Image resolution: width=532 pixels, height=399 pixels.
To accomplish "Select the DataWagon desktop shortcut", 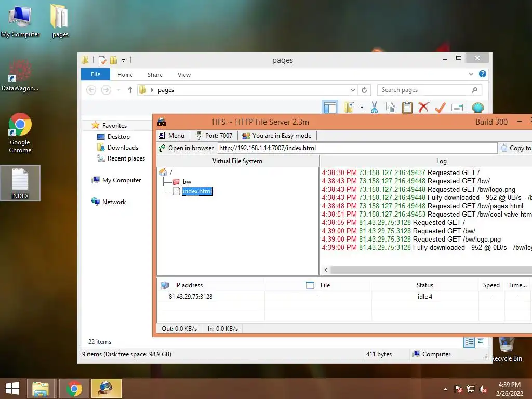I will [20, 75].
